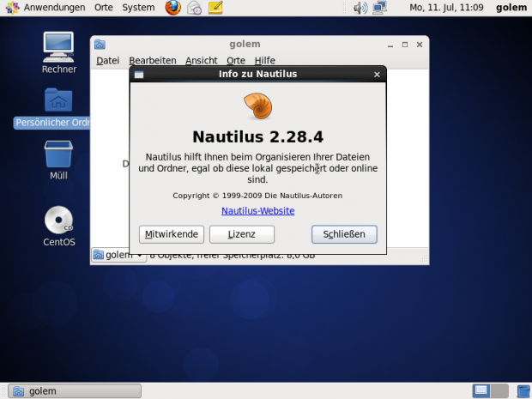Open the Anwendungen menu

click(x=54, y=8)
